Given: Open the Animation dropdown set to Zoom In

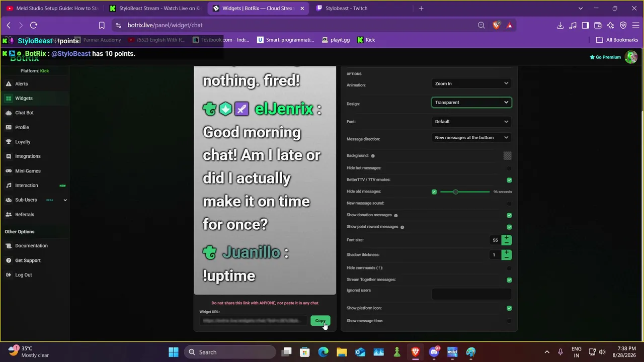Looking at the screenshot, I should (471, 83).
